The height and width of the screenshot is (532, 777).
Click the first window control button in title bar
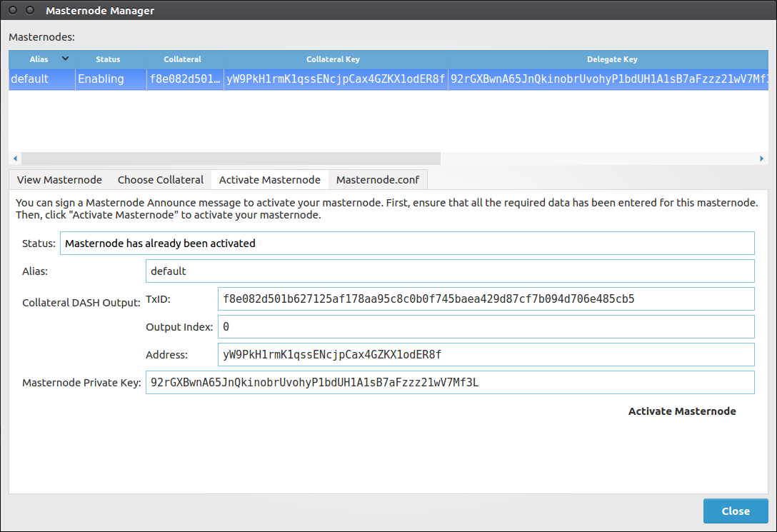tap(13, 10)
